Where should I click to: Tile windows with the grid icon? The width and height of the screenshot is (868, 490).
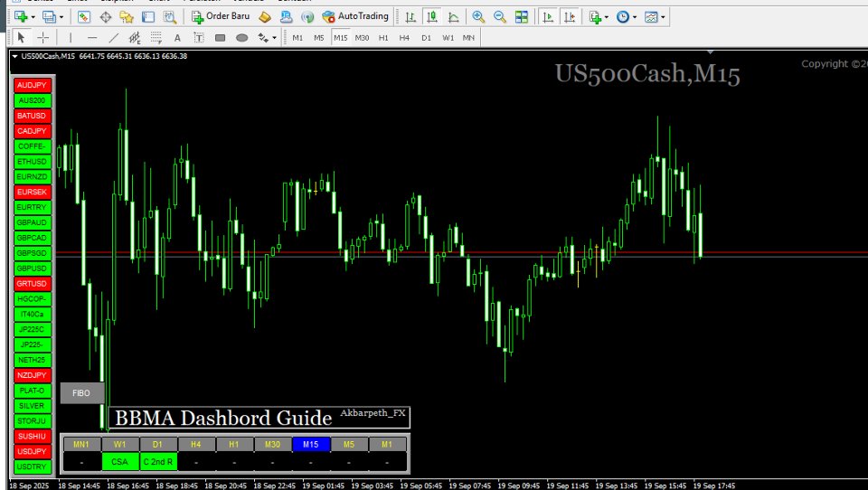pos(522,16)
